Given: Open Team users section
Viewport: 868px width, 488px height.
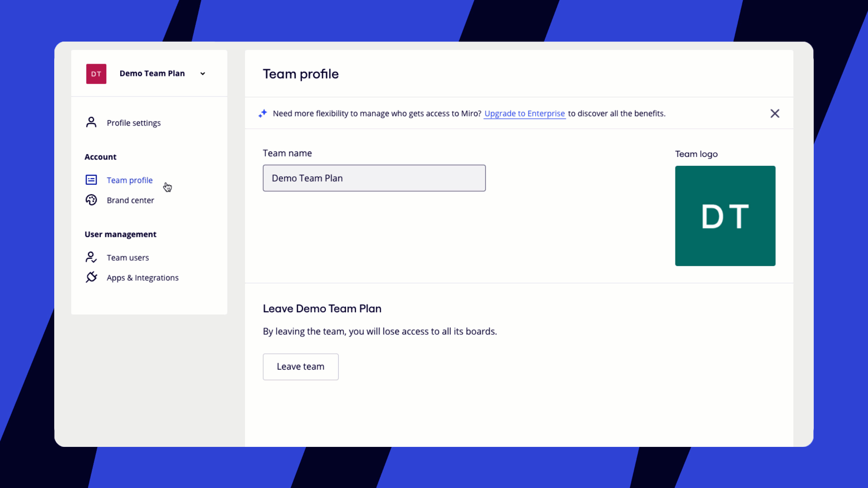Looking at the screenshot, I should (x=127, y=258).
